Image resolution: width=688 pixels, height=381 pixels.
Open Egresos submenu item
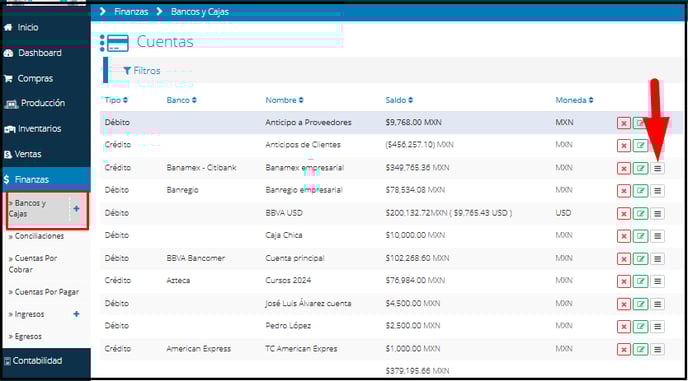25,337
